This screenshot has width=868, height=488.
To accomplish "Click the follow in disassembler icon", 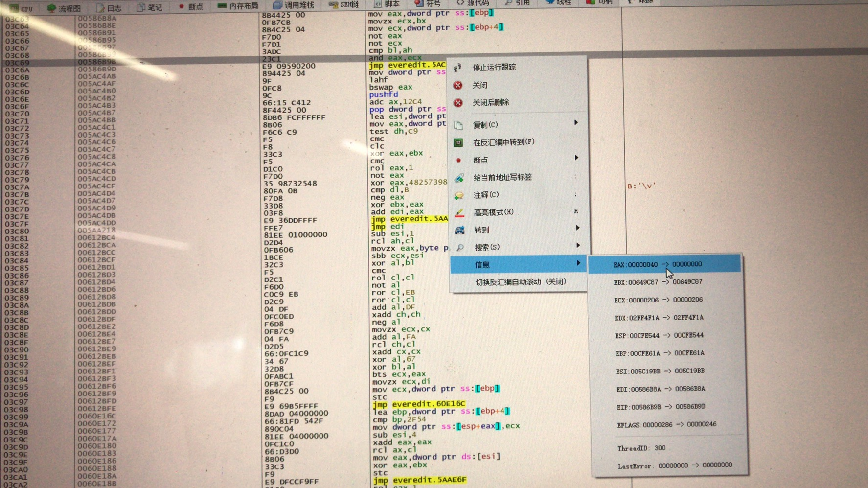I will click(x=458, y=142).
